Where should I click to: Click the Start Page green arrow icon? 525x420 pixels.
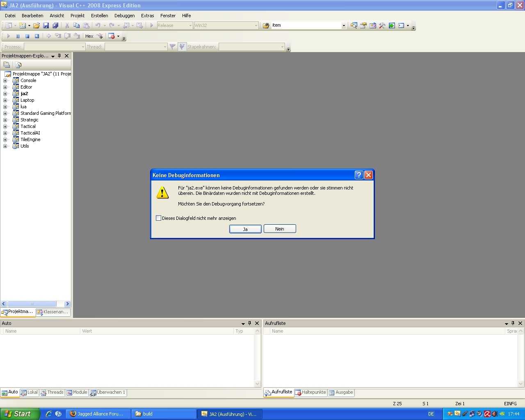pyautogui.click(x=392, y=25)
